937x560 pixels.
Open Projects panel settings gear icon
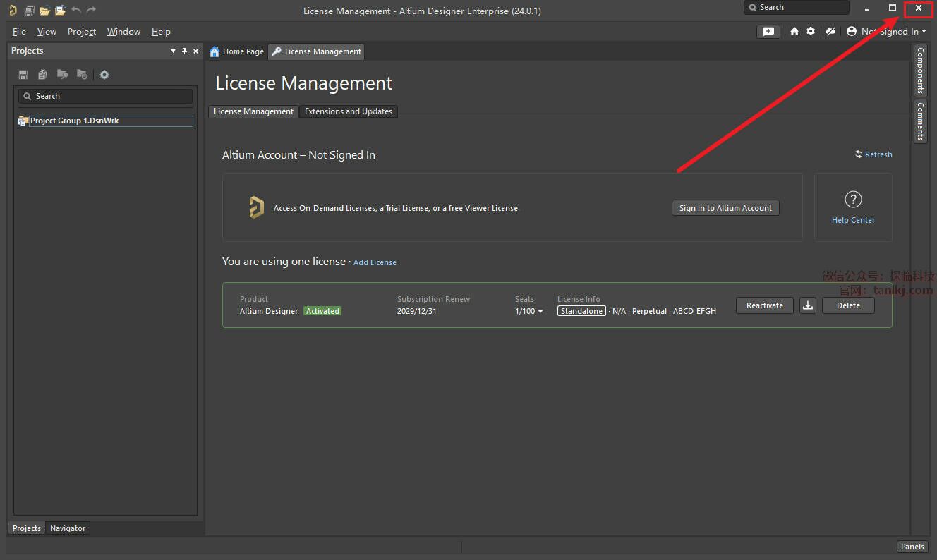104,75
